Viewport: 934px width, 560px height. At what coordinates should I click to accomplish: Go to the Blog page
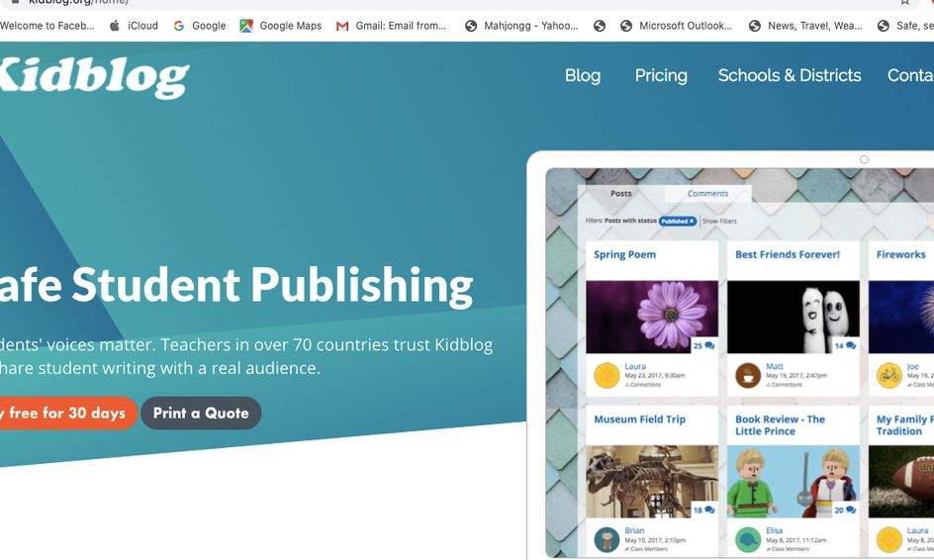(583, 75)
